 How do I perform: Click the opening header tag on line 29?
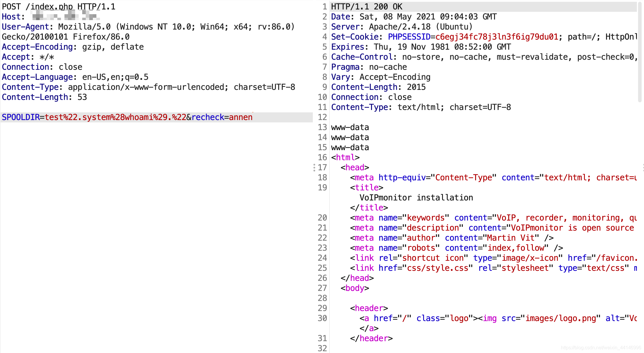(x=369, y=308)
